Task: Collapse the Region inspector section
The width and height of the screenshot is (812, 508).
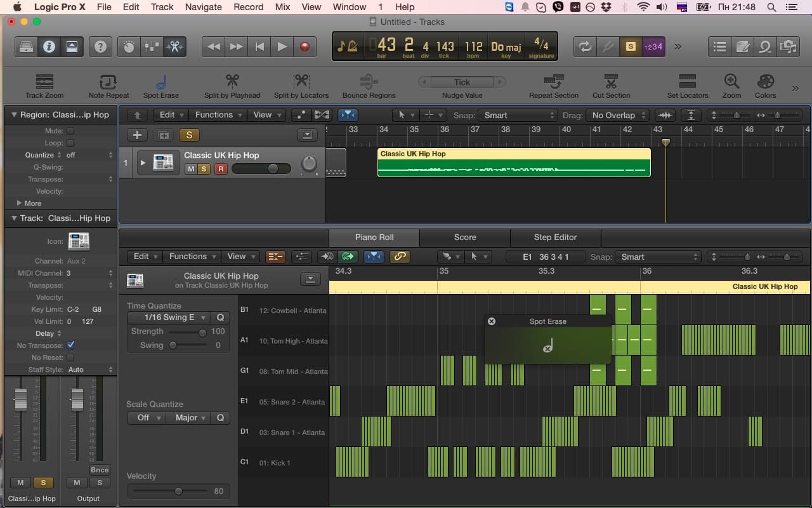Action: point(13,115)
